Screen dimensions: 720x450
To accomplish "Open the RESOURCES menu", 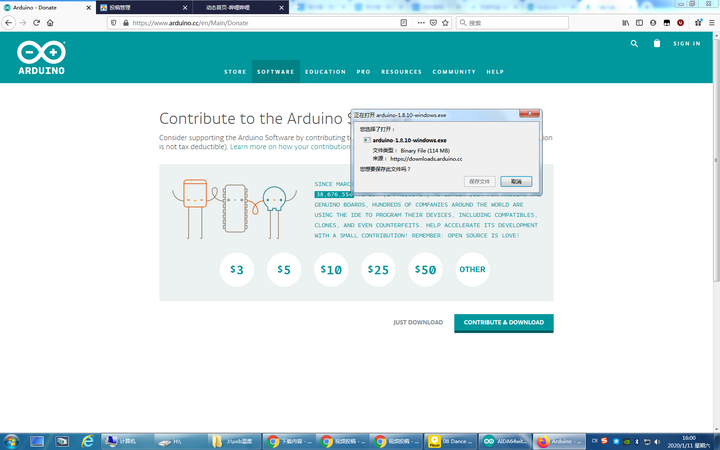I will point(401,72).
